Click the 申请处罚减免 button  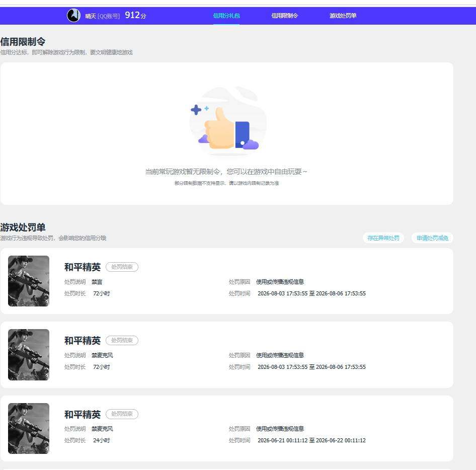[432, 238]
